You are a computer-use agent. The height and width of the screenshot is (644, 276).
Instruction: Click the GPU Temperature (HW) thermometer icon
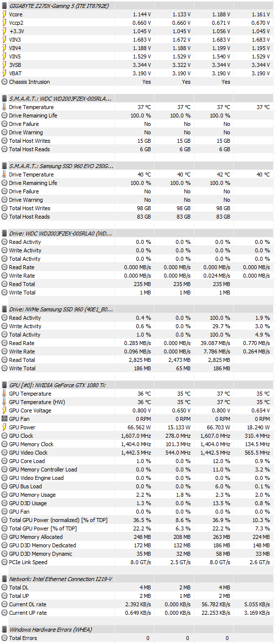4,402
